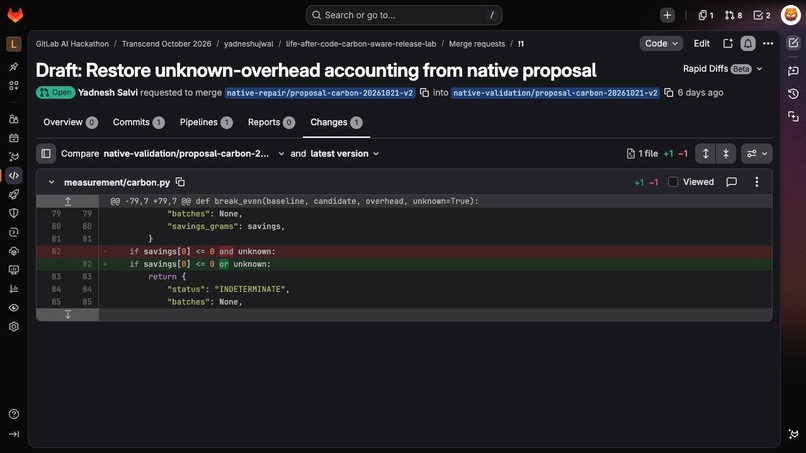Screen dimensions: 806x453
Task: Open Yadnesh Salvi author profile link
Action: (107, 93)
